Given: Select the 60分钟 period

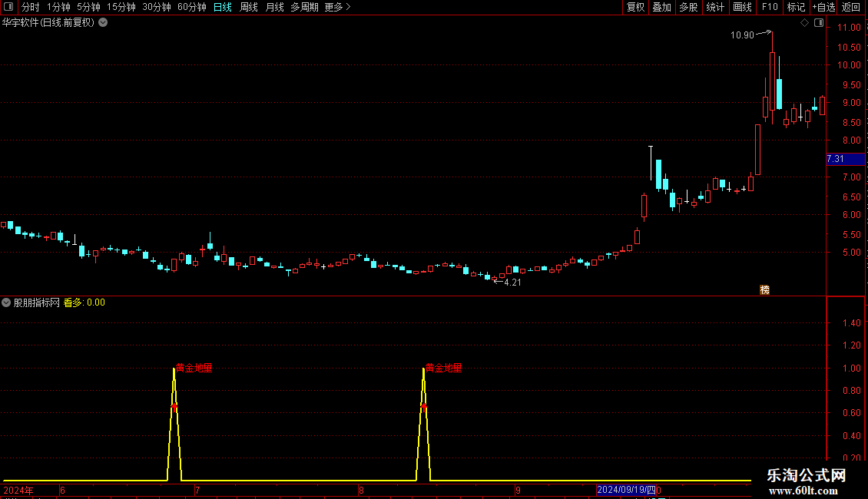Looking at the screenshot, I should click(x=191, y=7).
